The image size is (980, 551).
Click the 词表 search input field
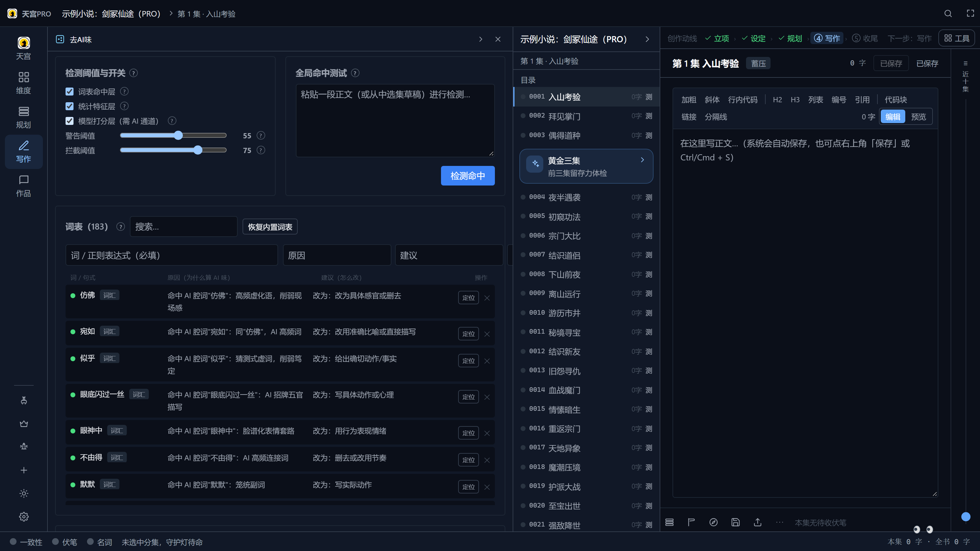click(184, 227)
